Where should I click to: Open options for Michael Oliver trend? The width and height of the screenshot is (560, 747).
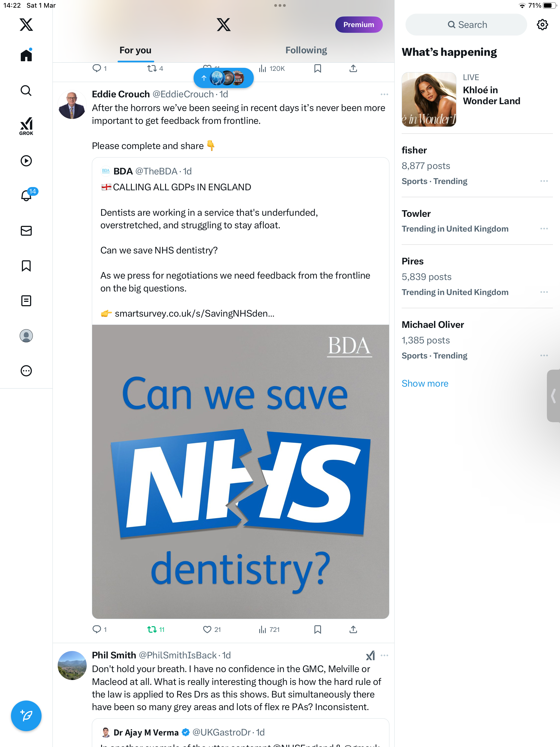click(x=544, y=356)
